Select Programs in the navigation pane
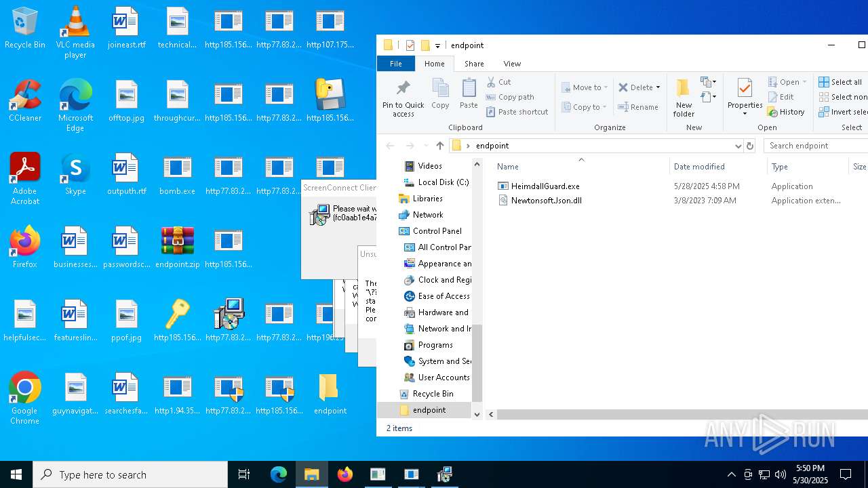 (x=435, y=345)
